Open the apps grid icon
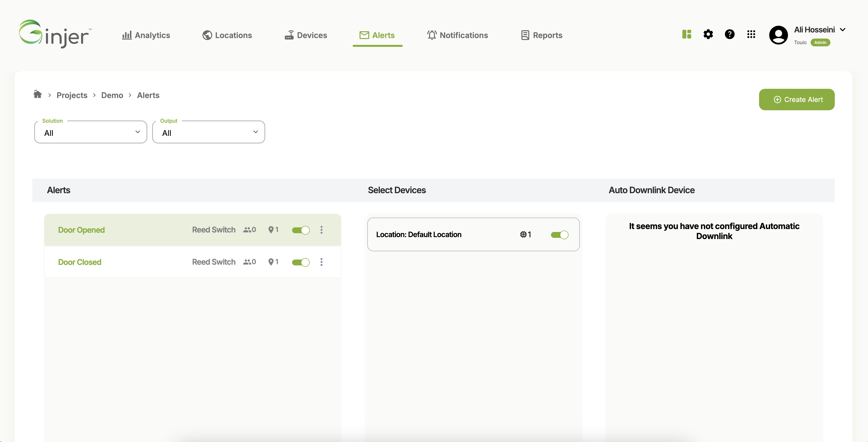This screenshot has height=442, width=868. click(x=751, y=34)
